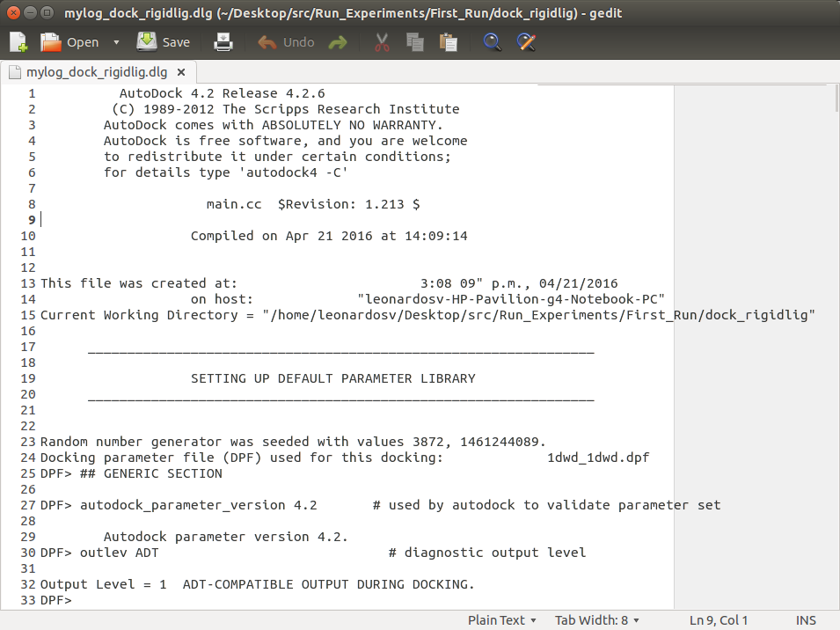The width and height of the screenshot is (840, 630).
Task: Undo the last action
Action: coord(286,41)
